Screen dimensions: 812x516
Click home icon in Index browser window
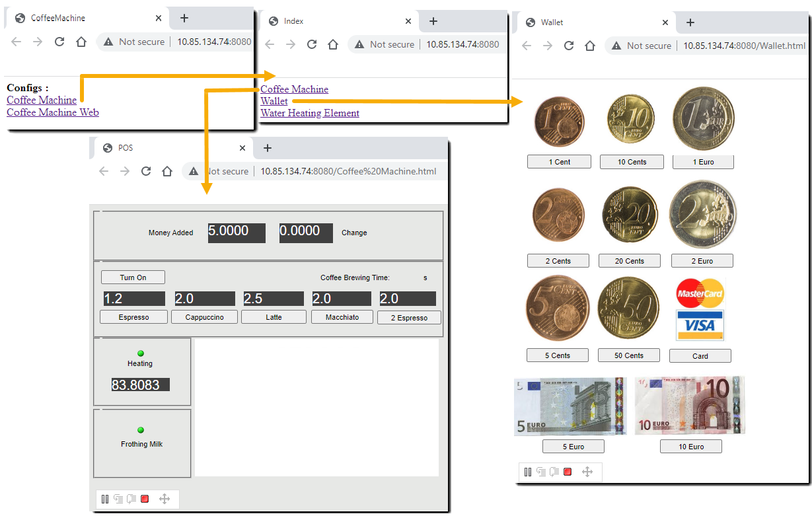(333, 44)
